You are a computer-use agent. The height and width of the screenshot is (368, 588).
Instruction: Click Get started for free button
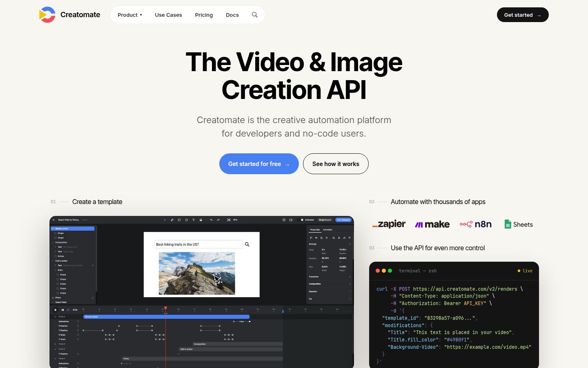click(x=259, y=164)
